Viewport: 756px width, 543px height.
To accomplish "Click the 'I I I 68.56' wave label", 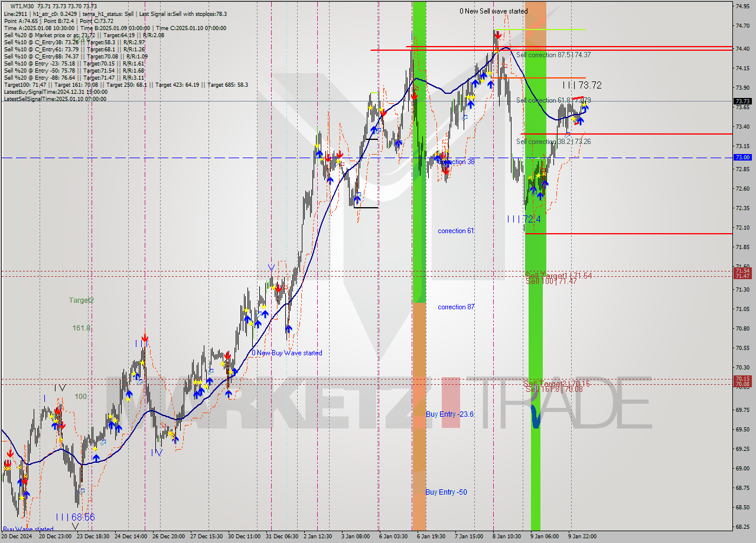I will (x=75, y=517).
